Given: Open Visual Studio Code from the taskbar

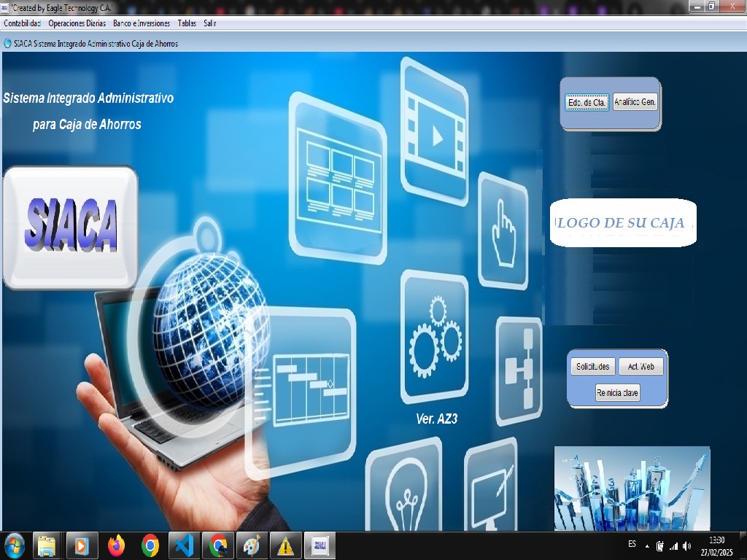Looking at the screenshot, I should 184,545.
